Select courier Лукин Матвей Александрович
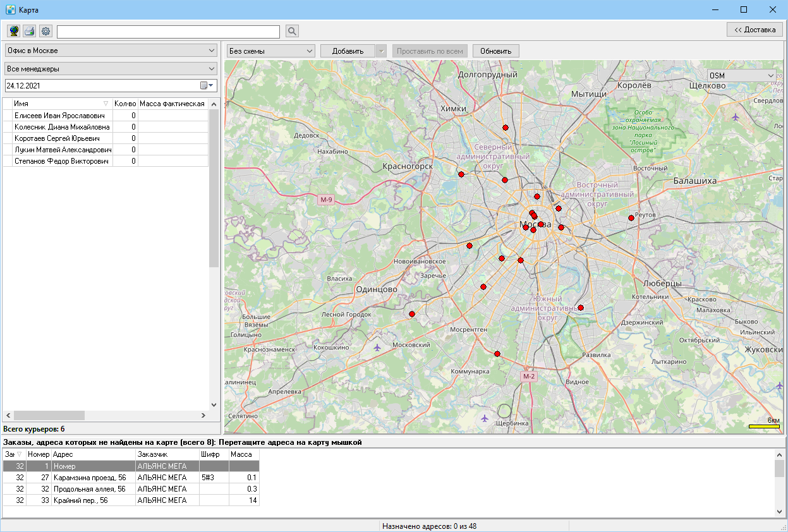Image resolution: width=788 pixels, height=532 pixels. point(106,150)
